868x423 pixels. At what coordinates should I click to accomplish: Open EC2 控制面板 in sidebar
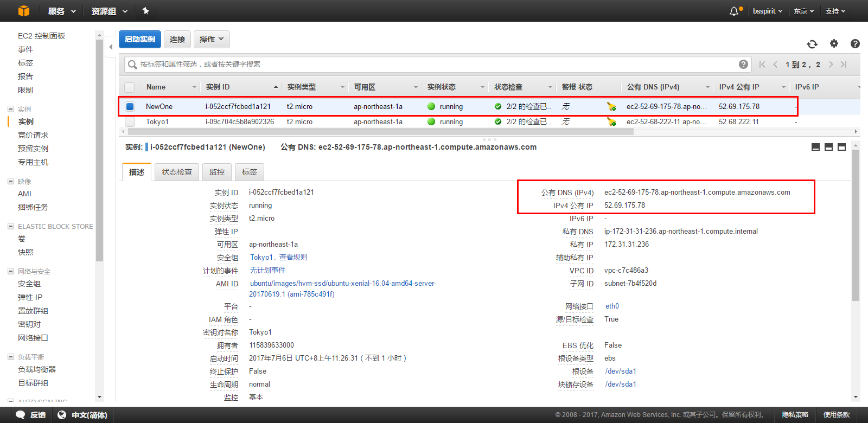[x=41, y=36]
